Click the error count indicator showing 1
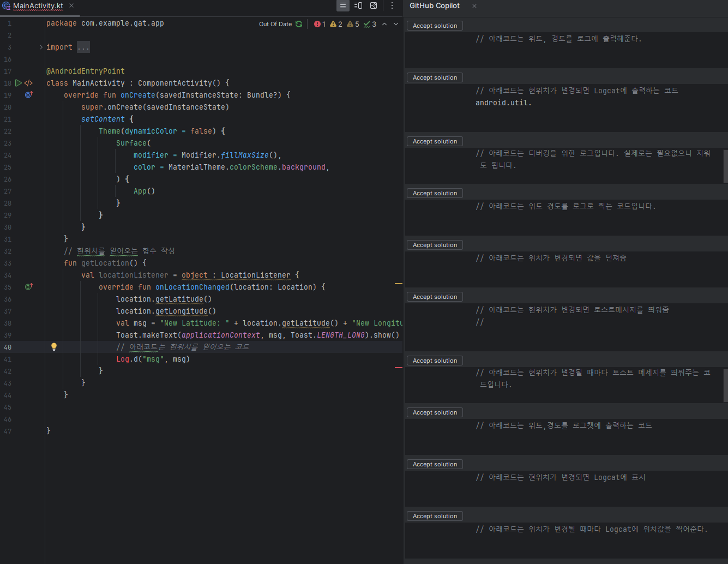 click(320, 24)
